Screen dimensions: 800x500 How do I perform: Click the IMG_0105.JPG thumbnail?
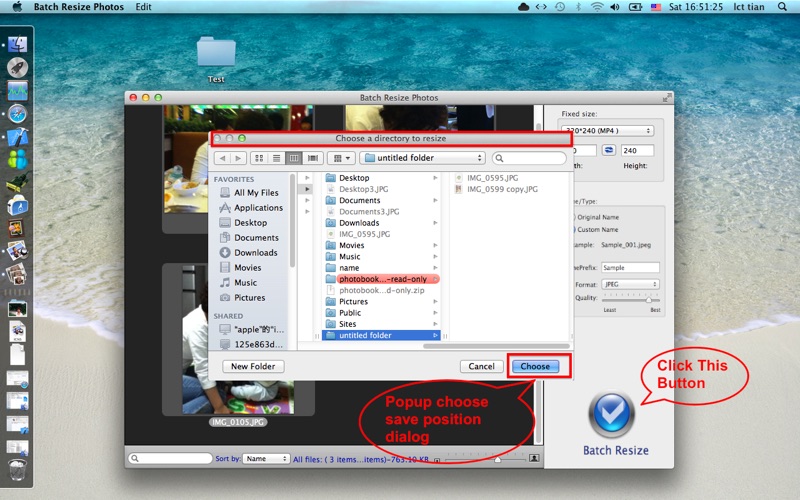click(238, 340)
